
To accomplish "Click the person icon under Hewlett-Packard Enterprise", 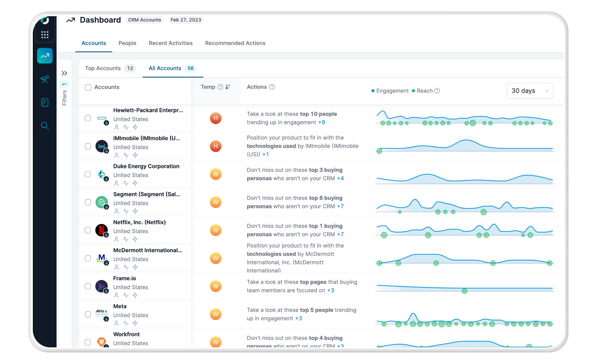I will [x=117, y=127].
